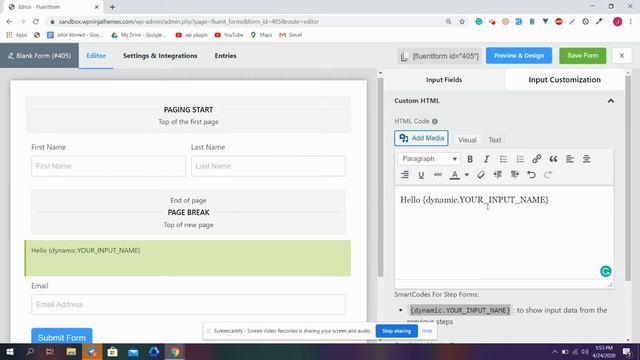Increase indent in editor
The width and height of the screenshot is (640, 360).
tap(514, 175)
